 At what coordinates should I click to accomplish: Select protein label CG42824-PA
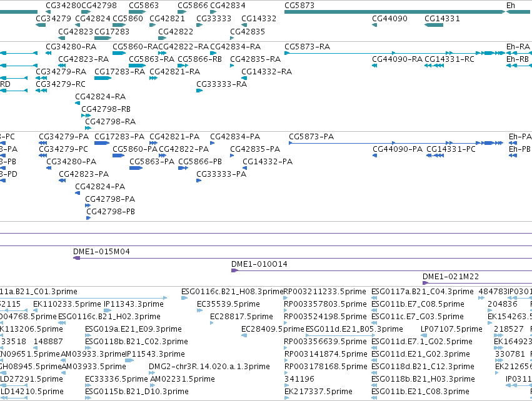(100, 186)
